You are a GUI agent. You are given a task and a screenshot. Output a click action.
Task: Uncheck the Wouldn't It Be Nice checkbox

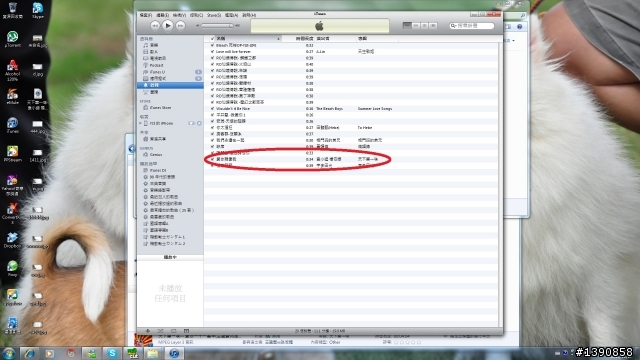tap(212, 109)
